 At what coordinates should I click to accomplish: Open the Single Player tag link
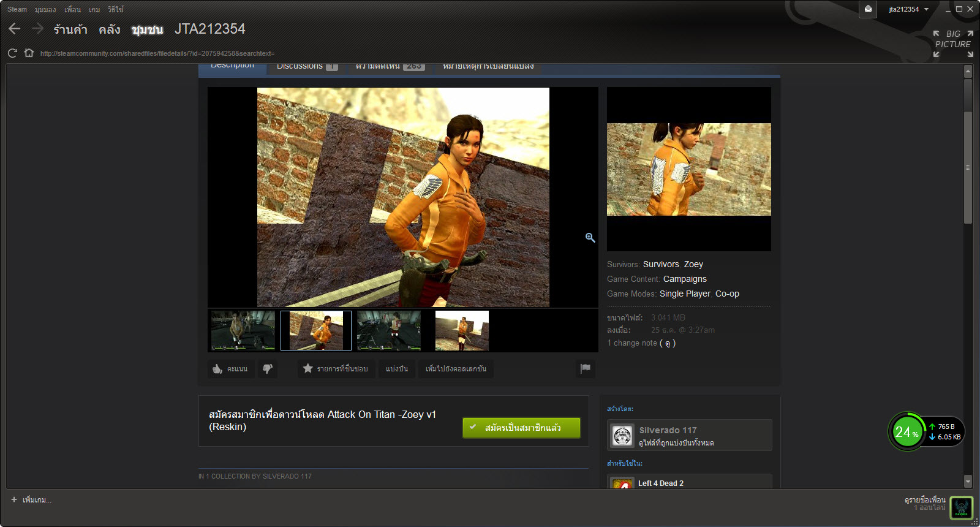tap(685, 294)
